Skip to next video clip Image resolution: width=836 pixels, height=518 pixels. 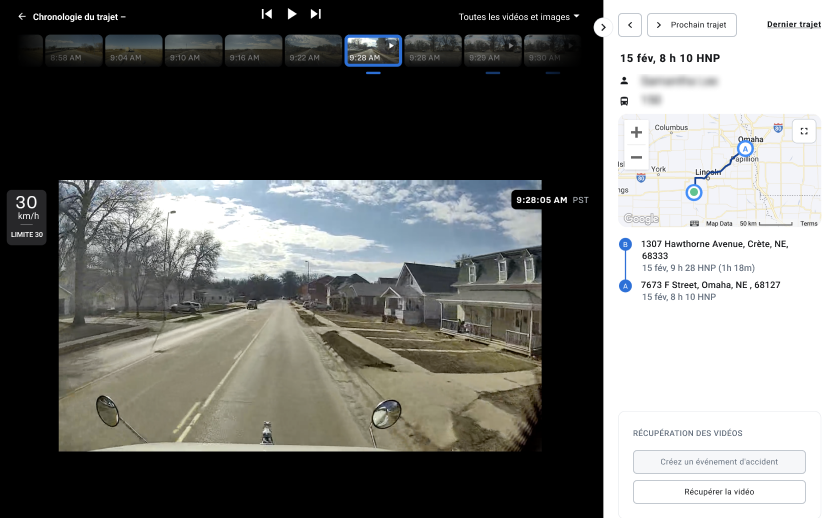(316, 14)
